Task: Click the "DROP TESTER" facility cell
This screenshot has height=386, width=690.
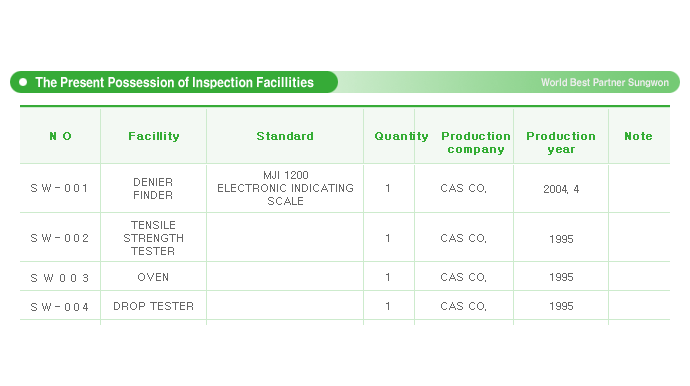Action: coord(153,306)
